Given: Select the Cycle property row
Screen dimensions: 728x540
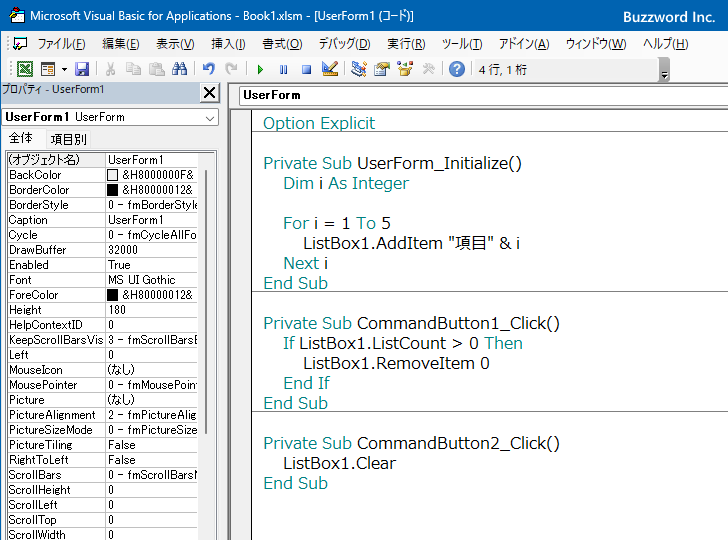Looking at the screenshot, I should click(103, 235).
